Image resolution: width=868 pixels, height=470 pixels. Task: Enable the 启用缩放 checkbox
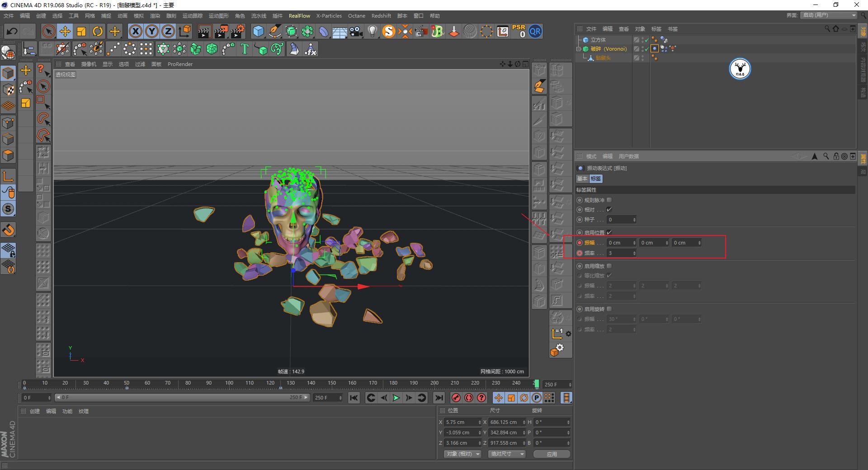click(x=609, y=266)
